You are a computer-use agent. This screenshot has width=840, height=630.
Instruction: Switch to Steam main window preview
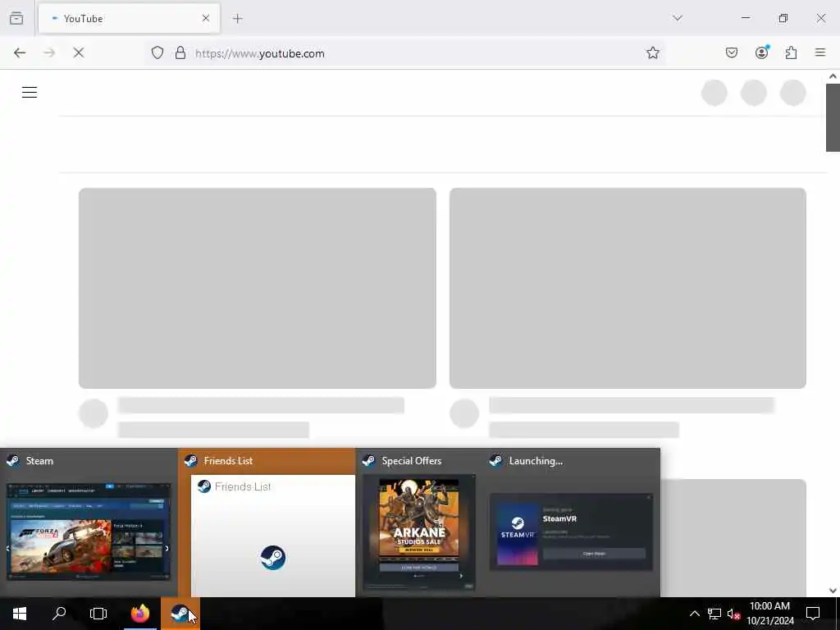89,523
